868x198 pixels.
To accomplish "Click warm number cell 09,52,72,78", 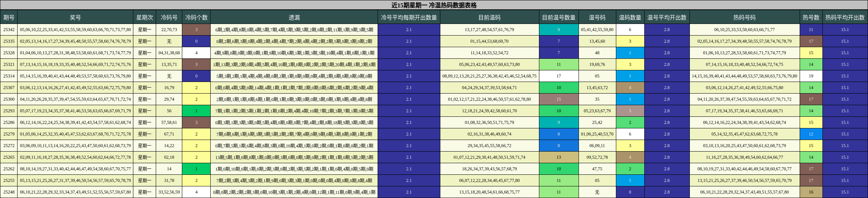I will pos(597,157).
